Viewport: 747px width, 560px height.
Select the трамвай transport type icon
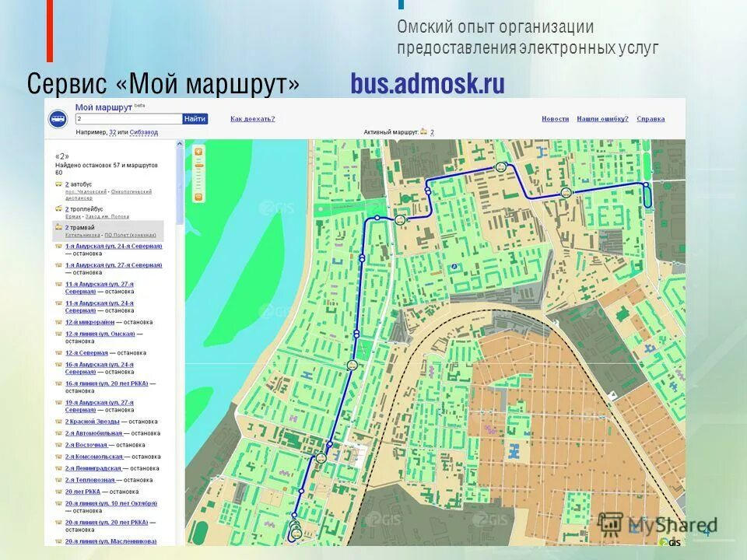click(58, 227)
